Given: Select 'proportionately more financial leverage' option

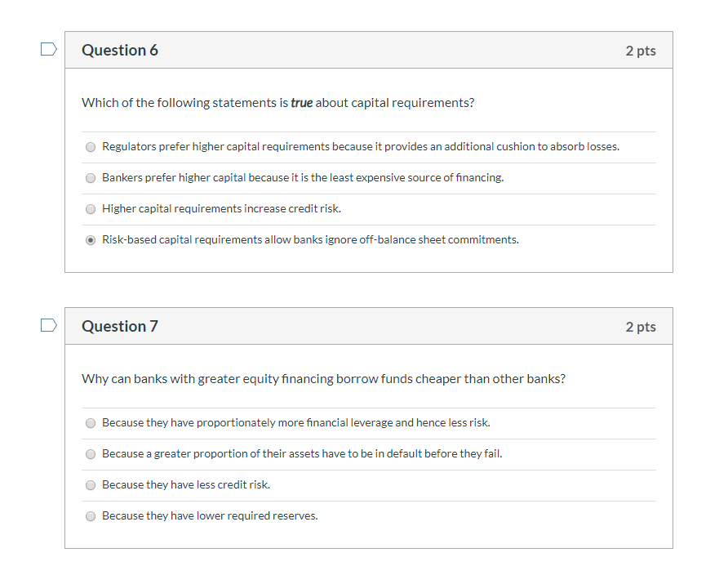Looking at the screenshot, I should point(90,422).
